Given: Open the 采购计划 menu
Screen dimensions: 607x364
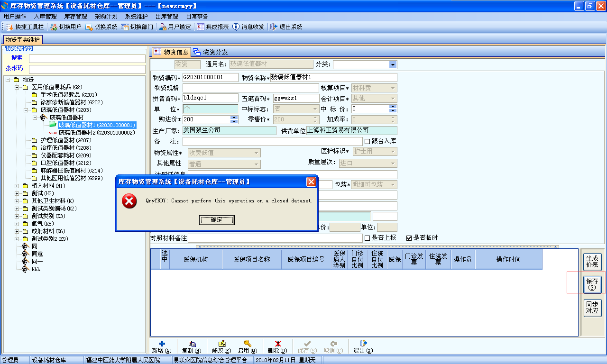Looking at the screenshot, I should pos(106,17).
